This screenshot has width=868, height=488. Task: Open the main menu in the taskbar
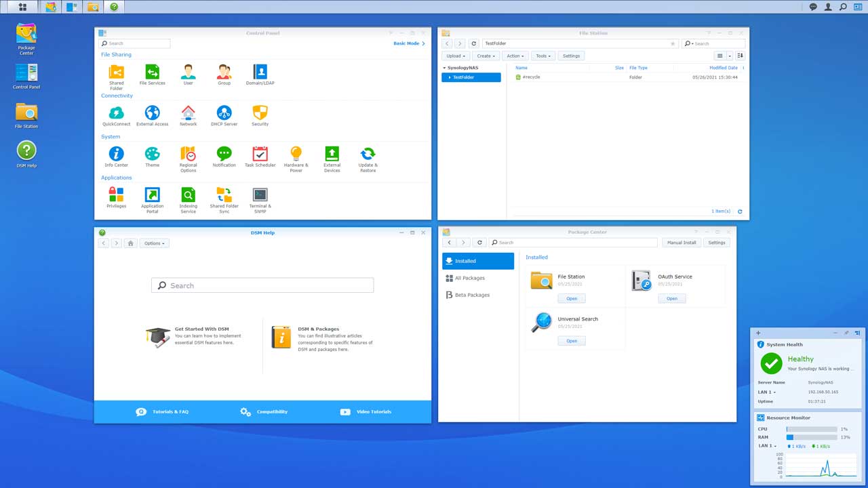22,7
